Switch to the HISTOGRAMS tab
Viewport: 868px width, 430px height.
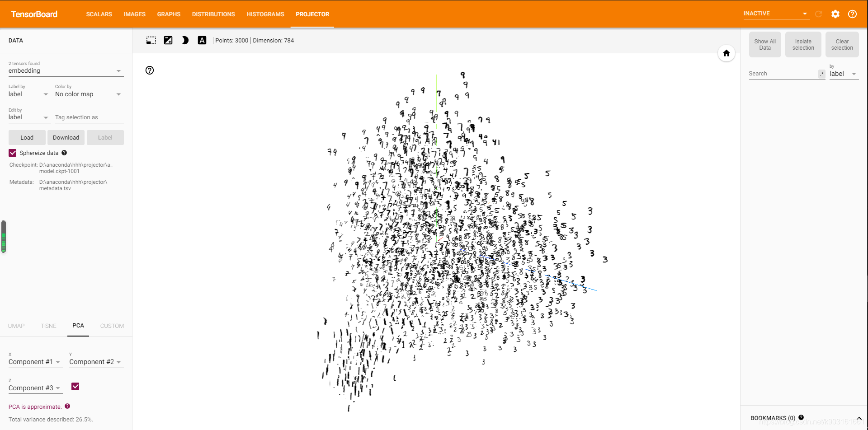click(265, 14)
